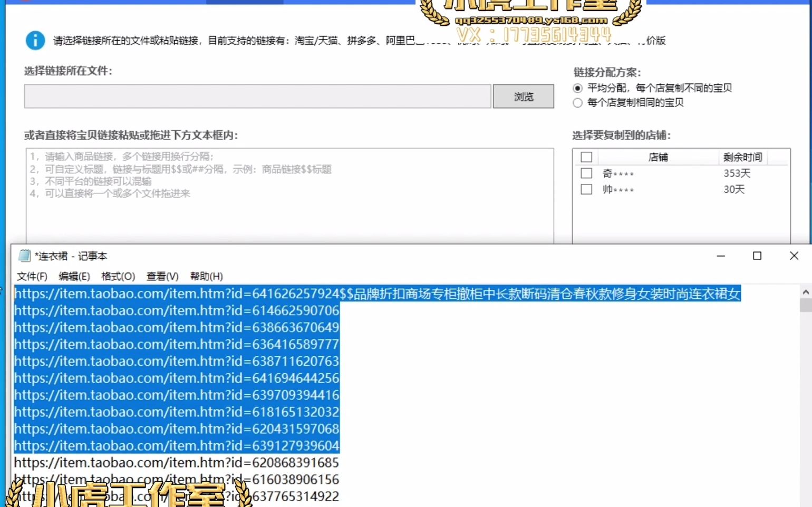Viewport: 812px width, 507px height.
Task: Open the 帮助(H) menu in Notepad
Action: [x=207, y=276]
